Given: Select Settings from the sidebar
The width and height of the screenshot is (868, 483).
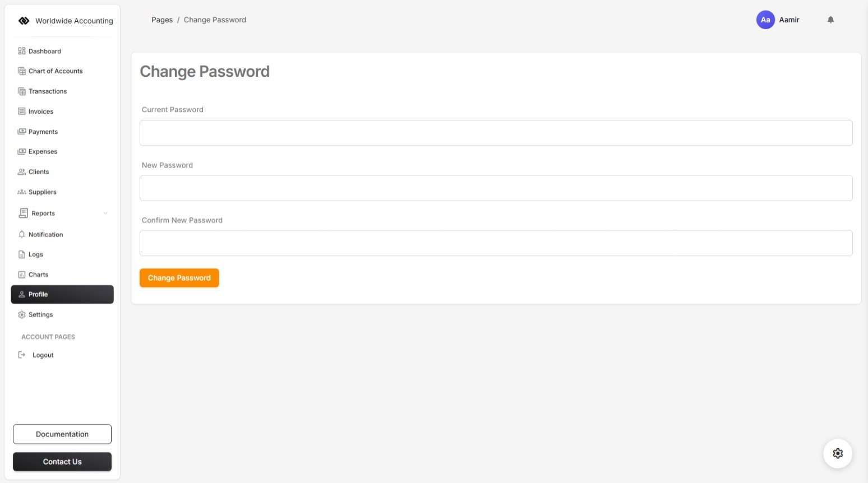Looking at the screenshot, I should pos(40,315).
